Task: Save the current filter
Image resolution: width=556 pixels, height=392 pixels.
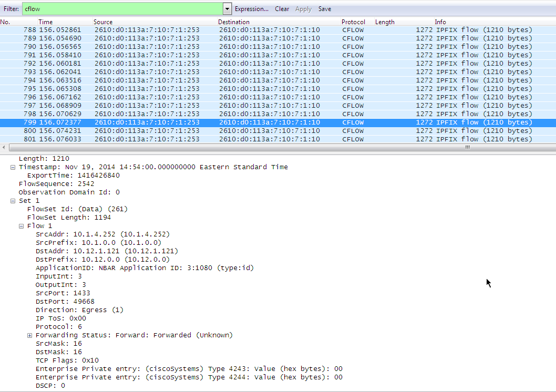Action: coord(325,9)
